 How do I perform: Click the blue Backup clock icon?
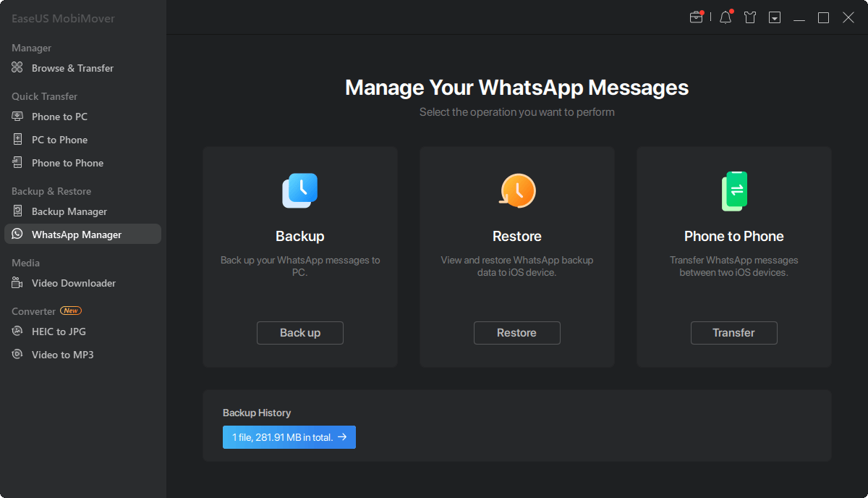(x=300, y=191)
